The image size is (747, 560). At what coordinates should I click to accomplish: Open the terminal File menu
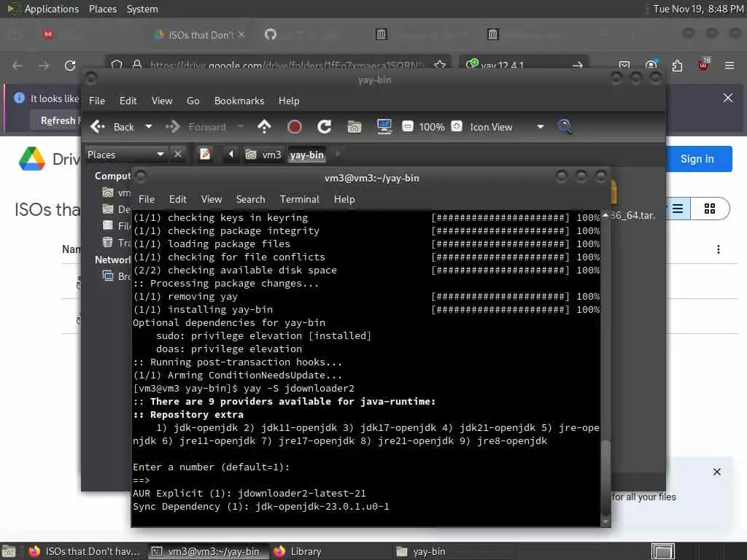[146, 199]
